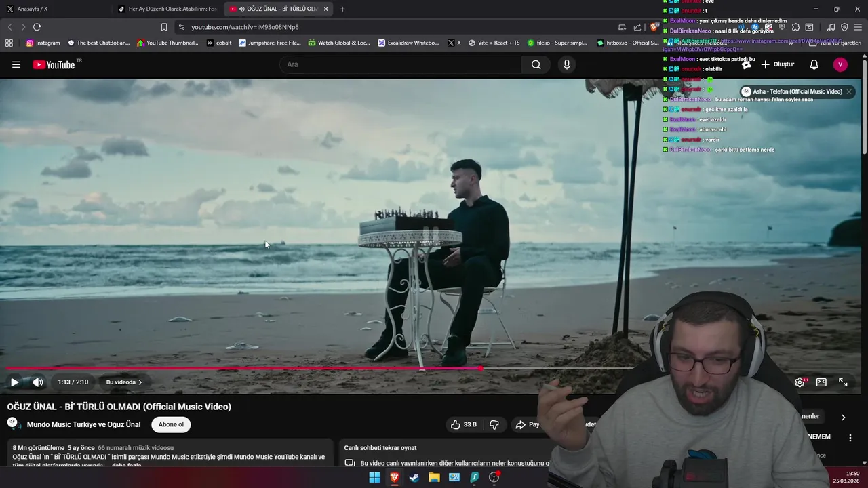Open the YouTube Thumbnail bookmark
Viewport: 868px width, 488px height.
coord(167,43)
